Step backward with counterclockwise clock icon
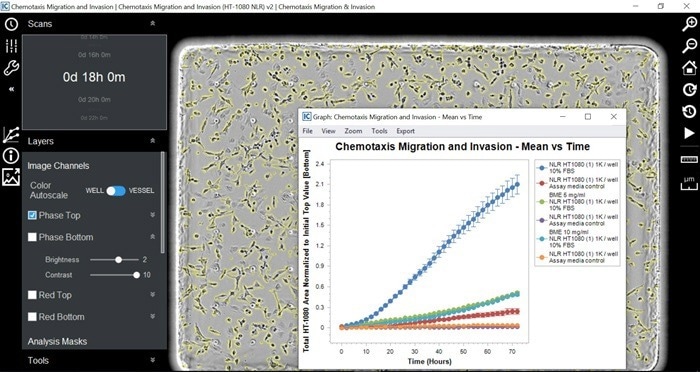 689,111
